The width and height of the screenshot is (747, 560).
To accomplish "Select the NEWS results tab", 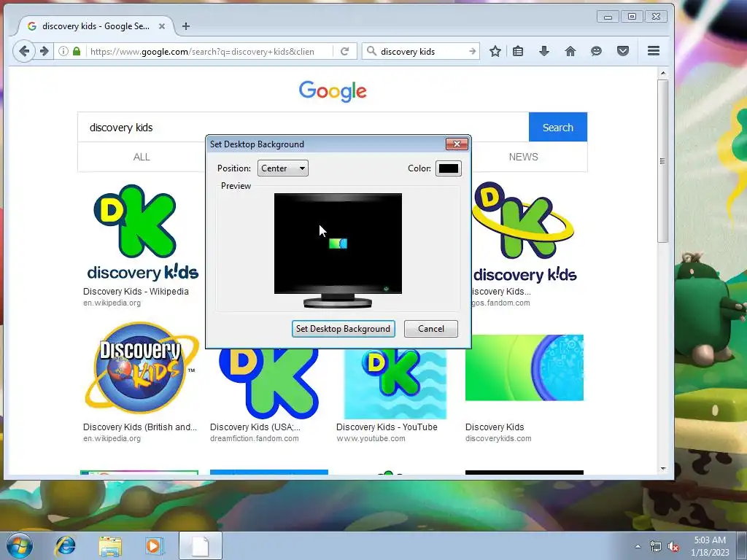I will coord(524,157).
